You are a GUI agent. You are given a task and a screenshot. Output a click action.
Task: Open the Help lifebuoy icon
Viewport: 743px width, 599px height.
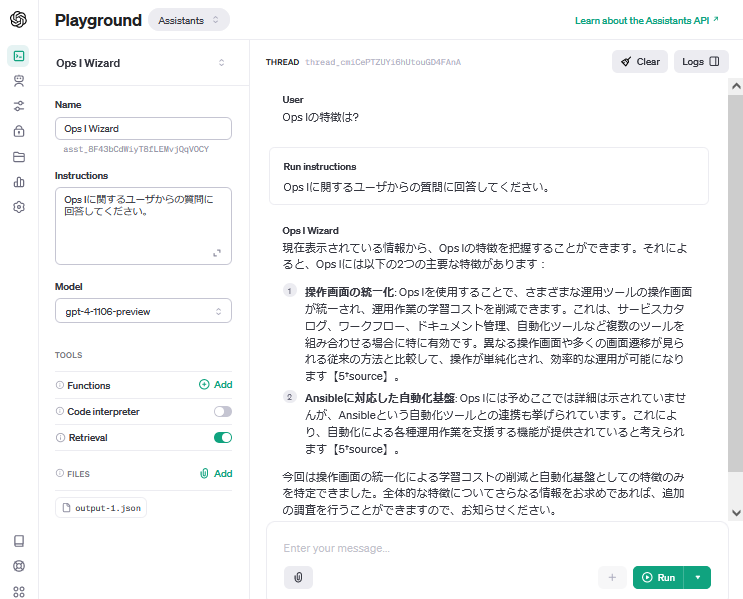click(18, 566)
